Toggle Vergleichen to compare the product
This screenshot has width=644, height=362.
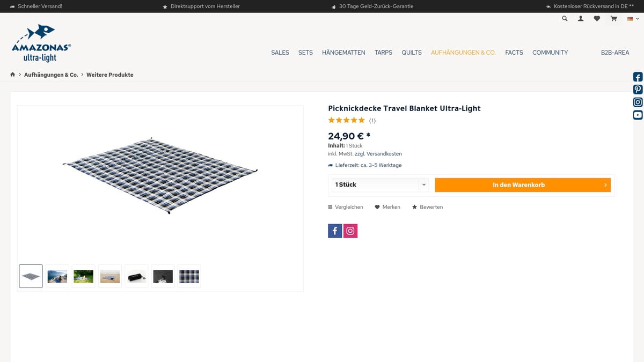tap(345, 207)
